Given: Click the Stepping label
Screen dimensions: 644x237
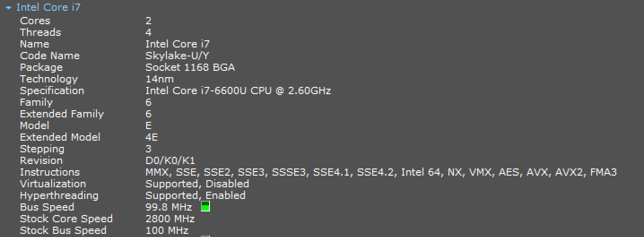Looking at the screenshot, I should (x=42, y=149).
